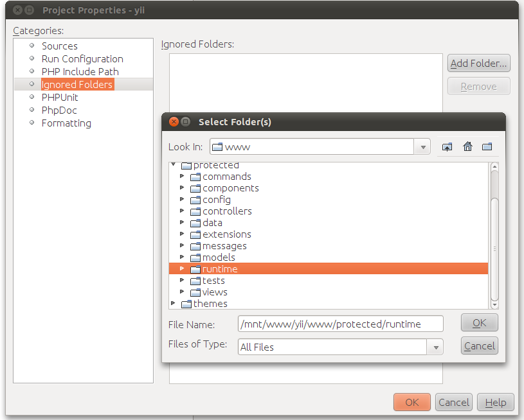Click the Home directory icon

pyautogui.click(x=467, y=147)
